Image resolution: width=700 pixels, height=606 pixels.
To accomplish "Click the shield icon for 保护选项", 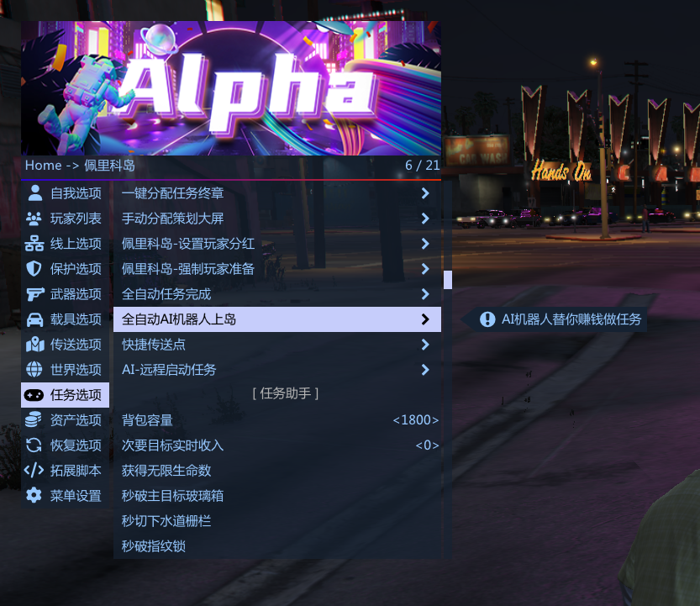I will coord(34,269).
